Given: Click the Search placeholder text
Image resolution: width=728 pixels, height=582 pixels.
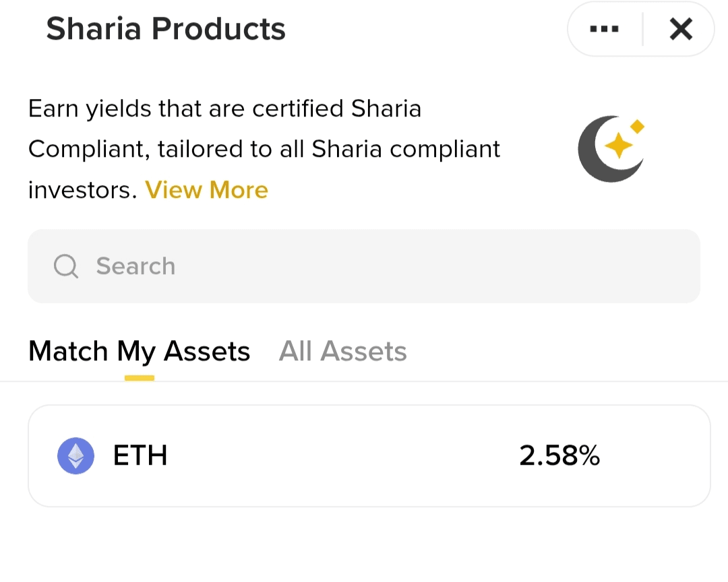Looking at the screenshot, I should click(x=135, y=266).
